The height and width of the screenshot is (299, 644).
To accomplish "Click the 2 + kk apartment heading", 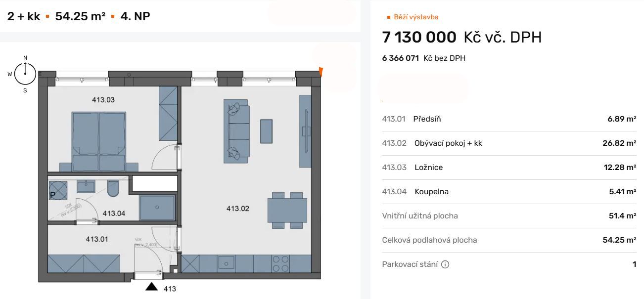I will (x=24, y=16).
